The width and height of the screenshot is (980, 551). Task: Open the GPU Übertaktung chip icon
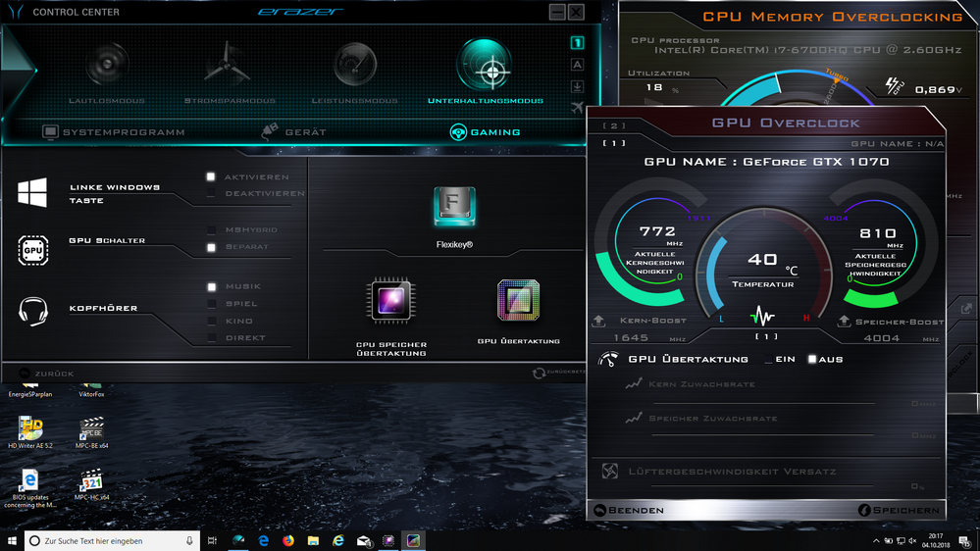[x=518, y=301]
